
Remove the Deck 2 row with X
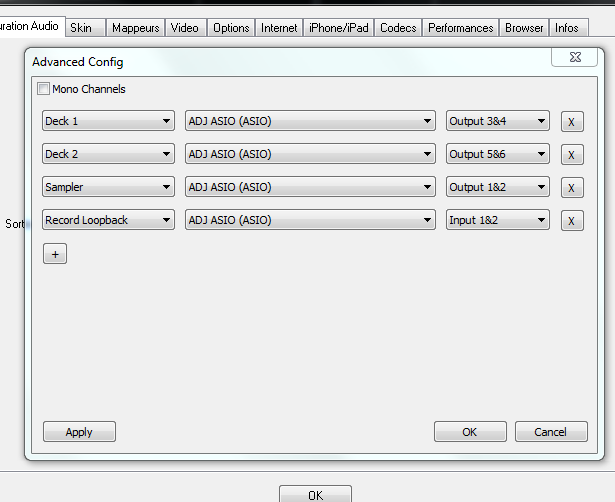point(572,155)
